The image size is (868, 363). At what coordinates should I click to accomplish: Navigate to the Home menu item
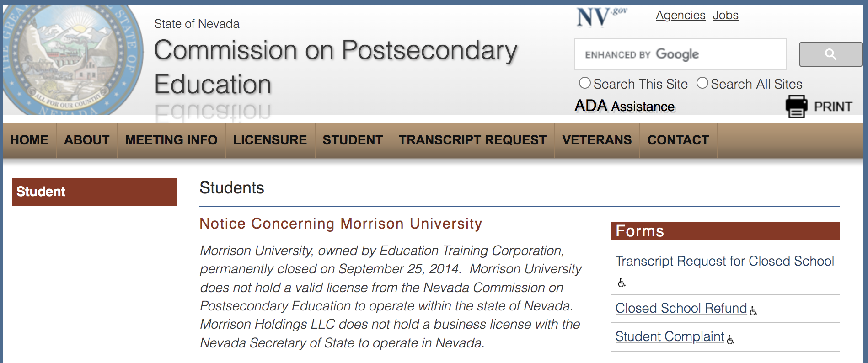(x=29, y=140)
